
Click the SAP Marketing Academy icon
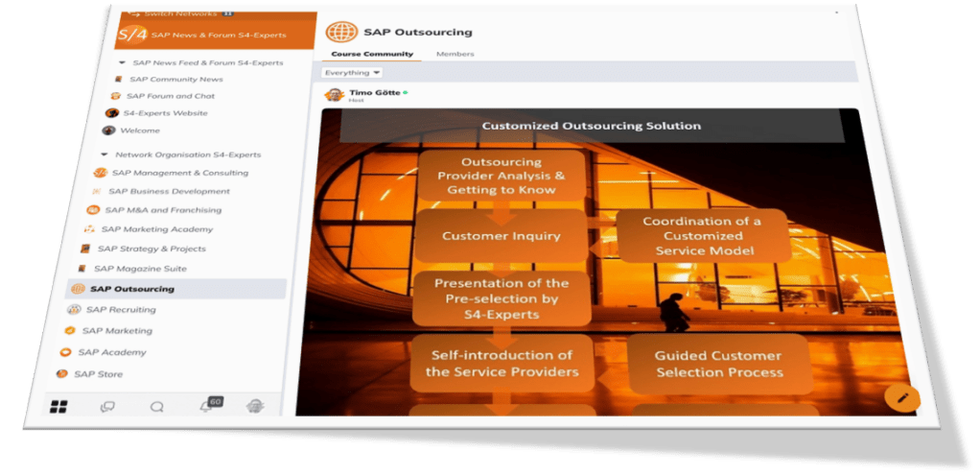89,229
